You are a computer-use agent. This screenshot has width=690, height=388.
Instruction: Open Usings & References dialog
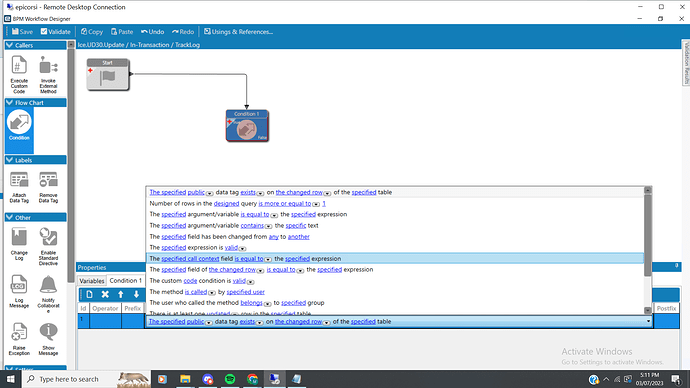pos(238,32)
